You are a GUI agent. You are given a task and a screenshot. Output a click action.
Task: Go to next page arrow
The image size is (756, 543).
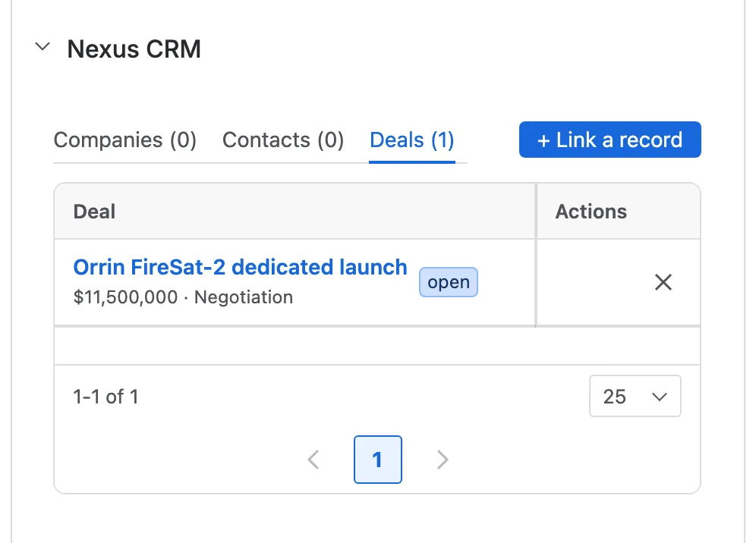point(442,460)
